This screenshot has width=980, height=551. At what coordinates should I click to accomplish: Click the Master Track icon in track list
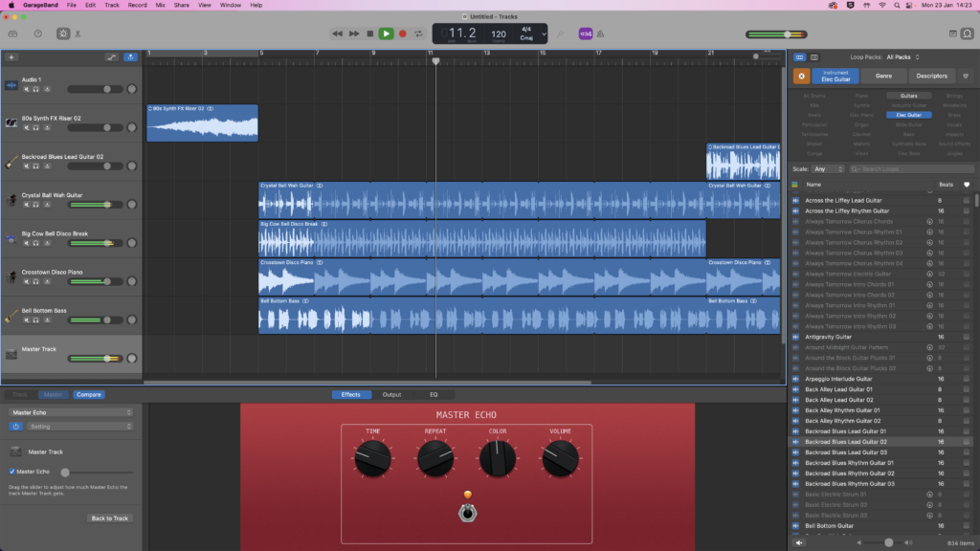pos(11,354)
